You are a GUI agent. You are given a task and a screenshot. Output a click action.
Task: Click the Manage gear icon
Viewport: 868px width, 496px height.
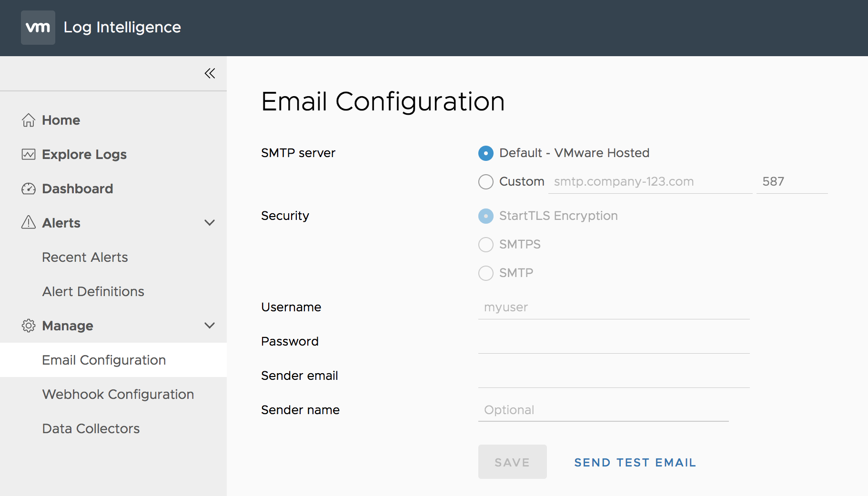pyautogui.click(x=29, y=326)
